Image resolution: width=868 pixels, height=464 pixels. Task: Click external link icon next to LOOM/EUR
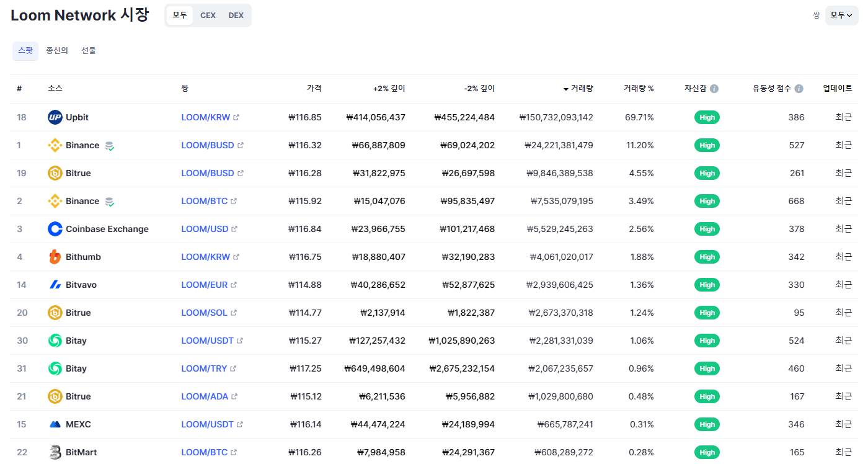click(234, 285)
